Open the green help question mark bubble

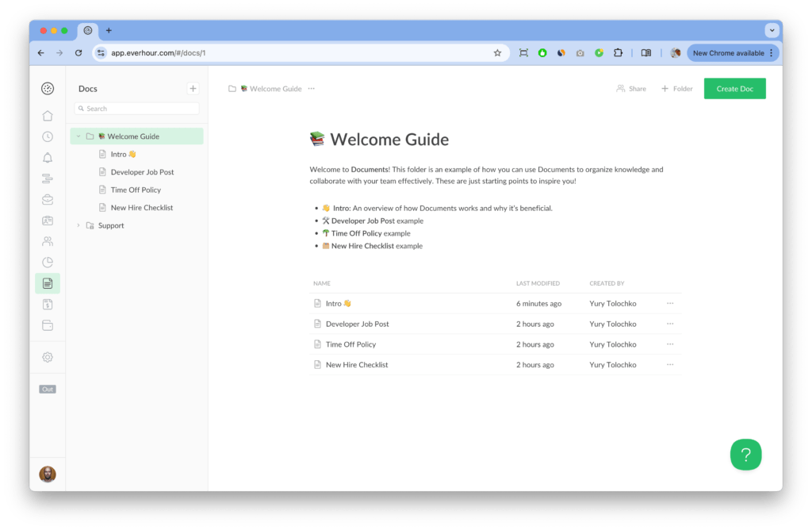(745, 455)
